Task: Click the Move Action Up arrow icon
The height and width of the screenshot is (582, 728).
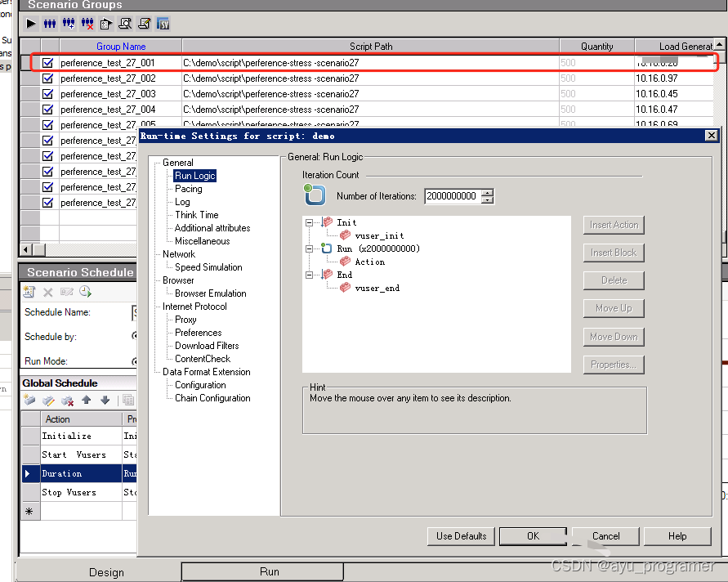Action: pyautogui.click(x=87, y=400)
